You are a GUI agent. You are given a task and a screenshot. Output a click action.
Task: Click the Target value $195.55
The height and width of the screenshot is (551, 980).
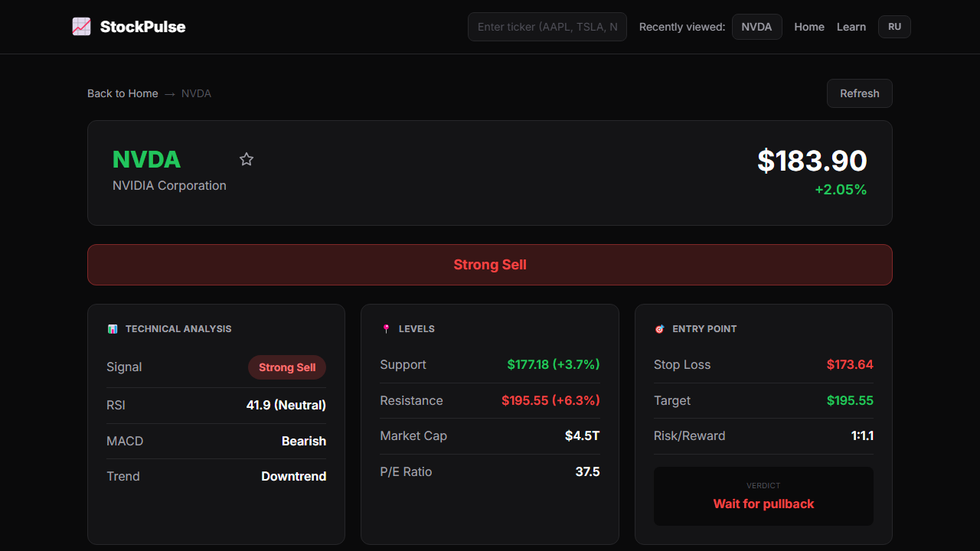pos(850,400)
